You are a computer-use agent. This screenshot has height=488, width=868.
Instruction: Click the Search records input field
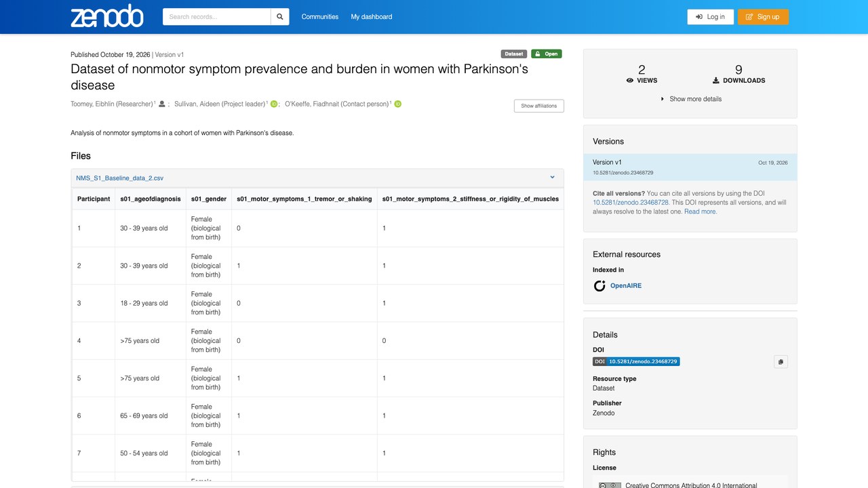coord(216,17)
